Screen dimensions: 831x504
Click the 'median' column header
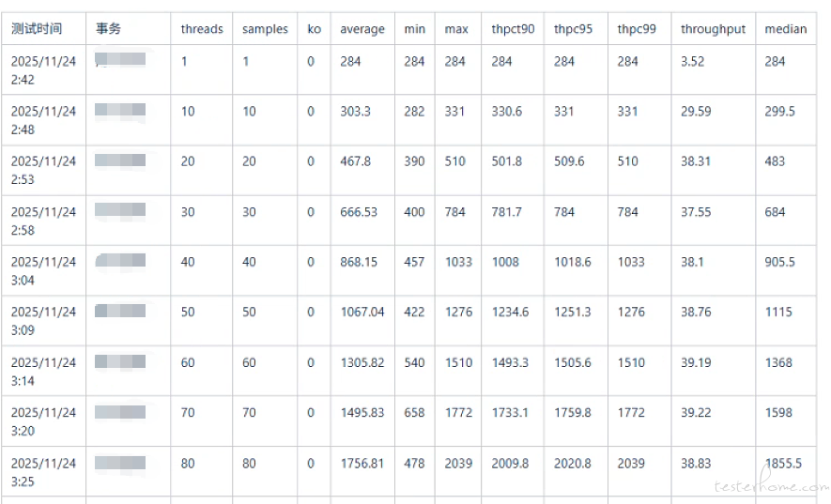[785, 29]
